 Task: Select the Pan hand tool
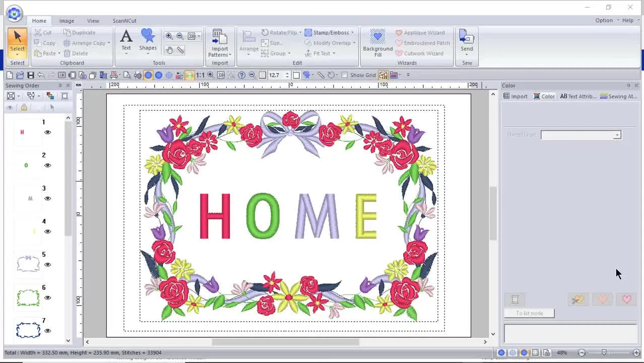[169, 49]
